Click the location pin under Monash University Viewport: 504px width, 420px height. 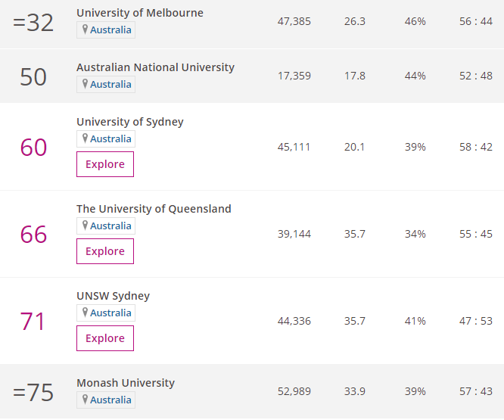click(x=86, y=400)
